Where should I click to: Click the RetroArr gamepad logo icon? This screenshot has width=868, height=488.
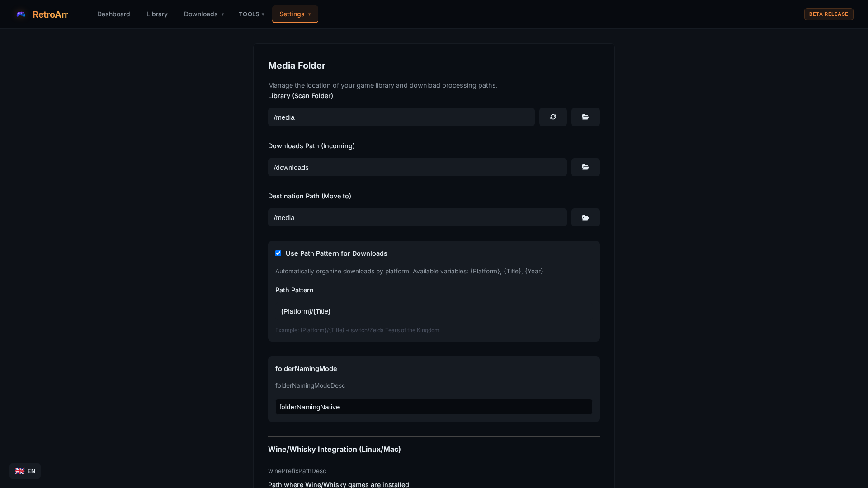click(x=21, y=14)
